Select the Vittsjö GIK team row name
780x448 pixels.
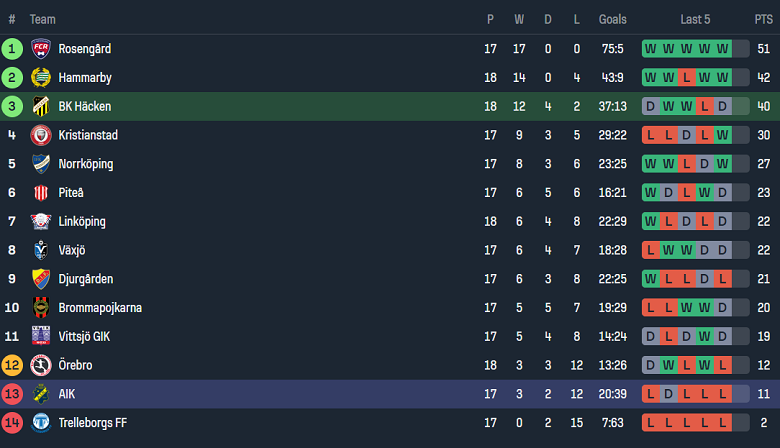click(x=84, y=337)
